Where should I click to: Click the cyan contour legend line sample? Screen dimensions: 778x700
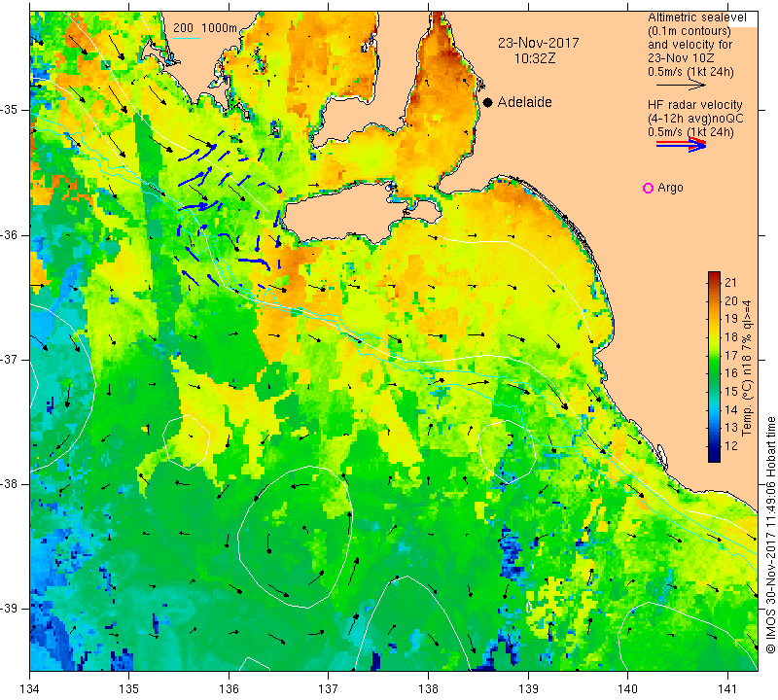(x=187, y=38)
